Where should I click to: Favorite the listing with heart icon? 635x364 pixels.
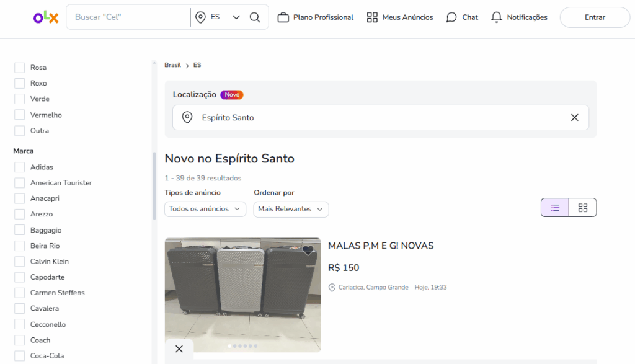[x=308, y=251]
